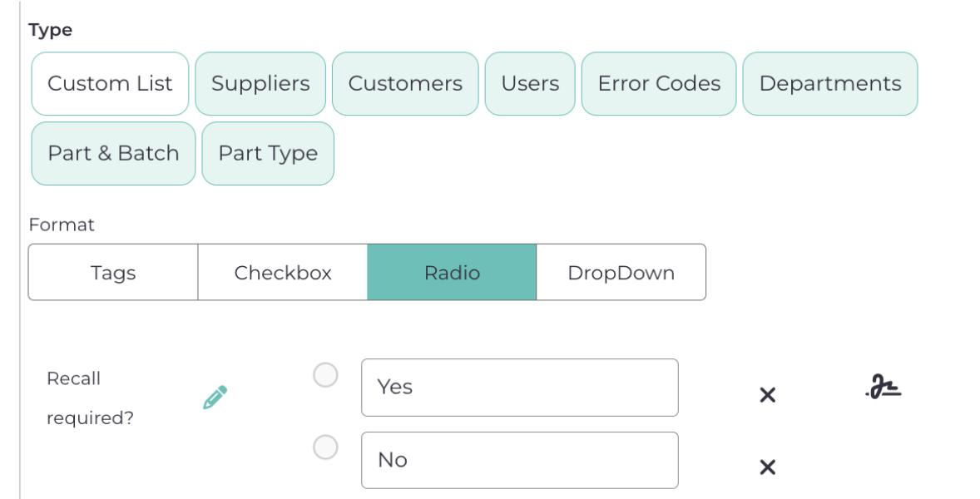Switch format to Checkbox
The image size is (980, 499).
[283, 273]
